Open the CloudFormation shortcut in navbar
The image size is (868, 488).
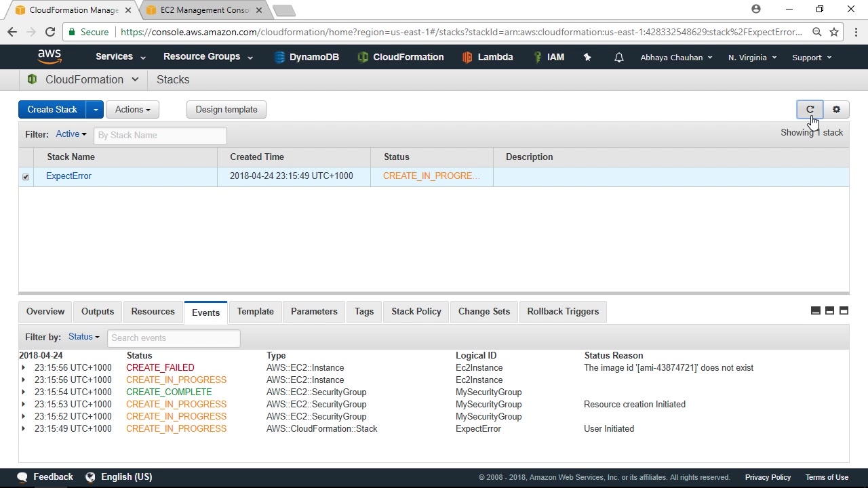click(x=401, y=58)
